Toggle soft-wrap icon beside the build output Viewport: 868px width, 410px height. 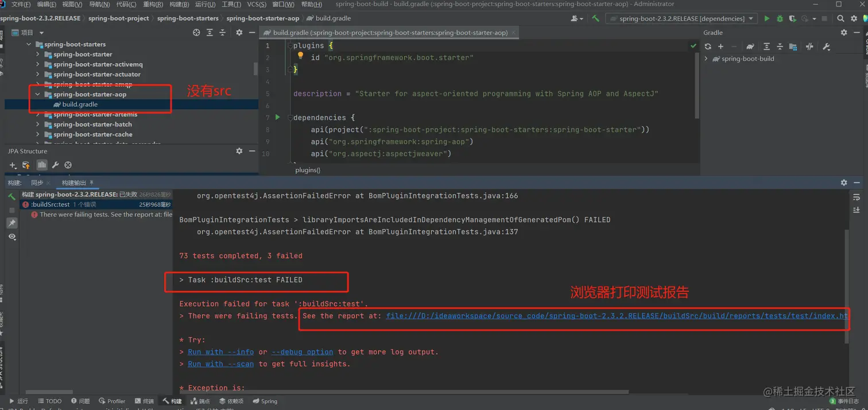(857, 197)
